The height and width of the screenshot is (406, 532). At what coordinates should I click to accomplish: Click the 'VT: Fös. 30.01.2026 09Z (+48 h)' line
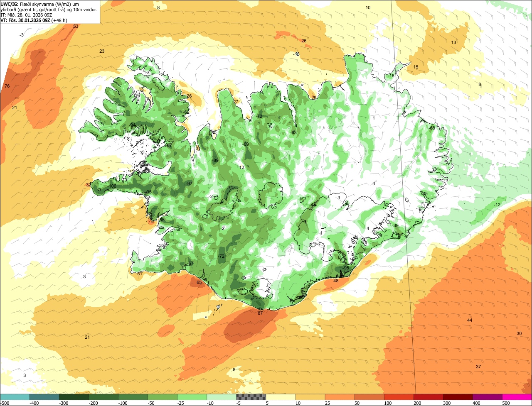click(x=34, y=20)
